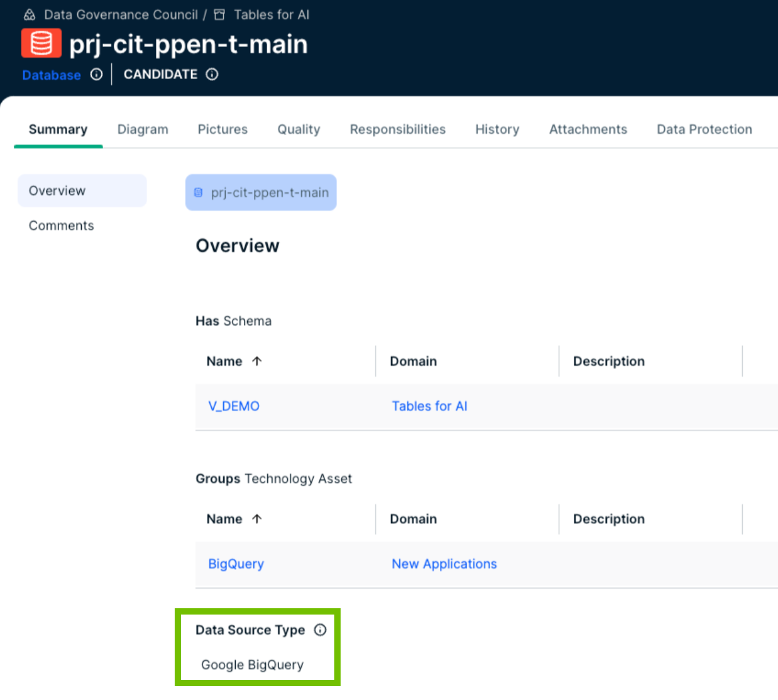
Task: Open the Data Protection tab
Action: 704,129
